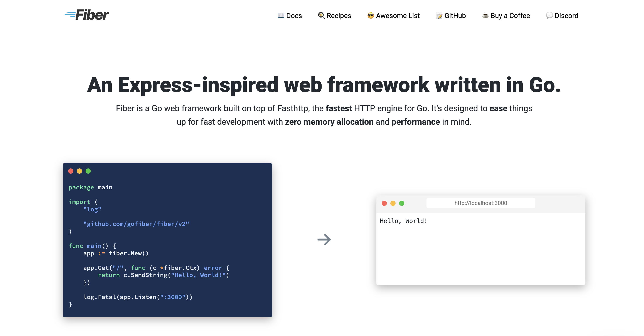Viewport: 644px width, 336px height.
Task: Click the dark code snippet panel
Action: [167, 240]
